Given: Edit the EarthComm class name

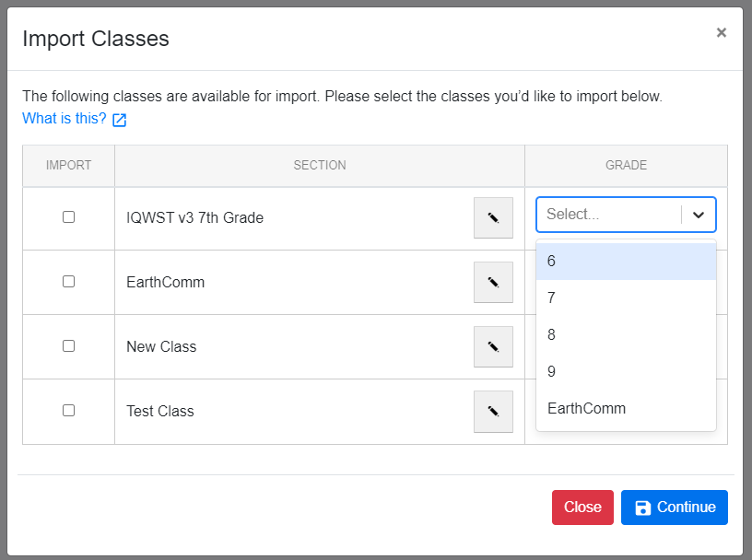Looking at the screenshot, I should tap(493, 282).
